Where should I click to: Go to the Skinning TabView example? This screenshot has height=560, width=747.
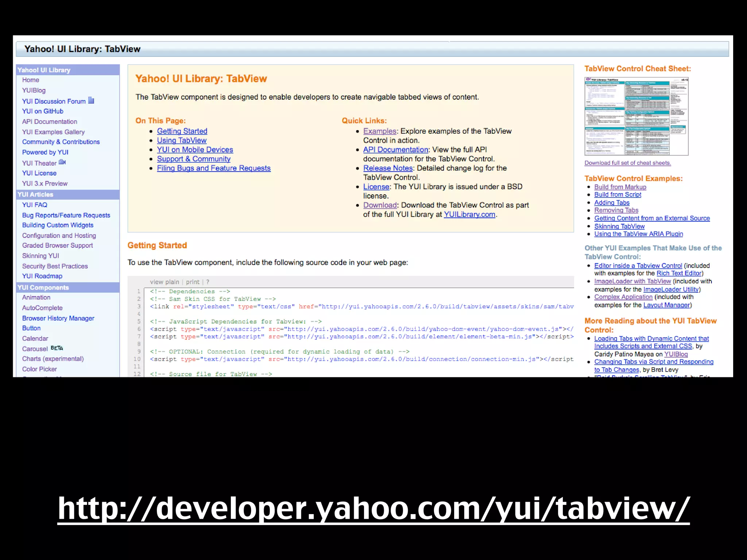(619, 226)
